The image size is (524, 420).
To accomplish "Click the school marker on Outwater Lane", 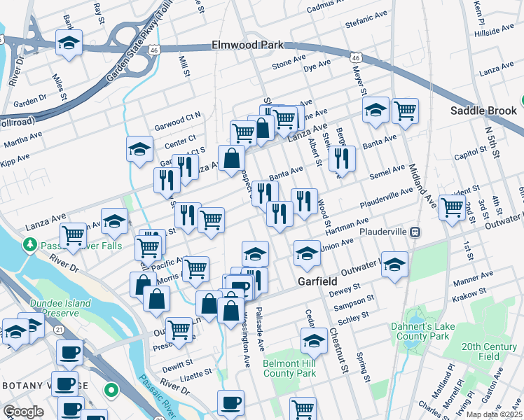I will (x=394, y=266).
